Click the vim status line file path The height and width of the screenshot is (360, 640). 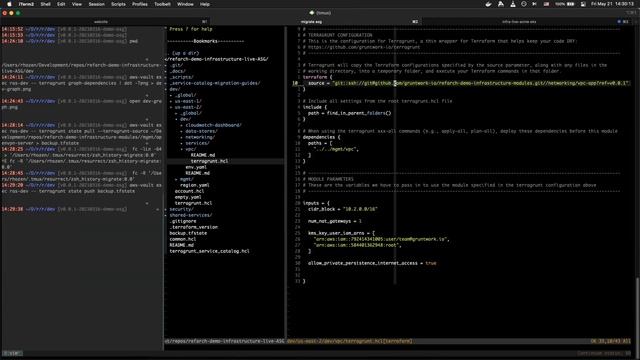point(349,341)
